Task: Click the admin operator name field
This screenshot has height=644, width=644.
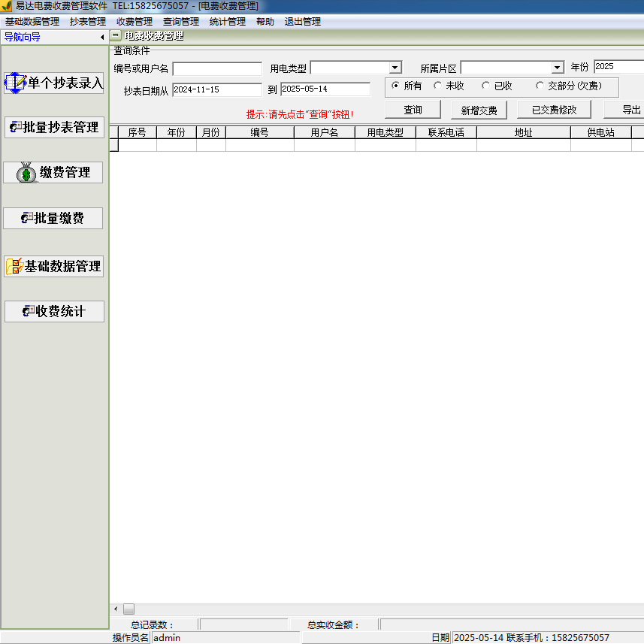Action: [226, 637]
